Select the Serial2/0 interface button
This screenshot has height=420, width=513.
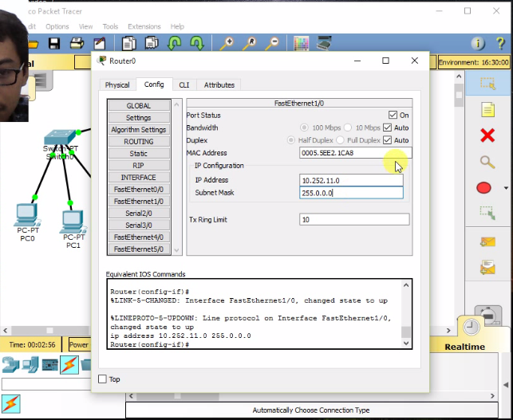(x=139, y=213)
